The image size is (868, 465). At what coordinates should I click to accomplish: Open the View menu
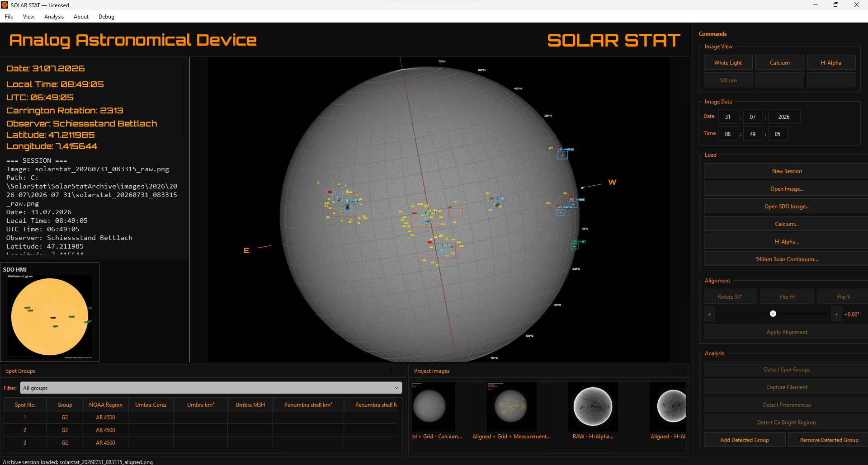[28, 17]
